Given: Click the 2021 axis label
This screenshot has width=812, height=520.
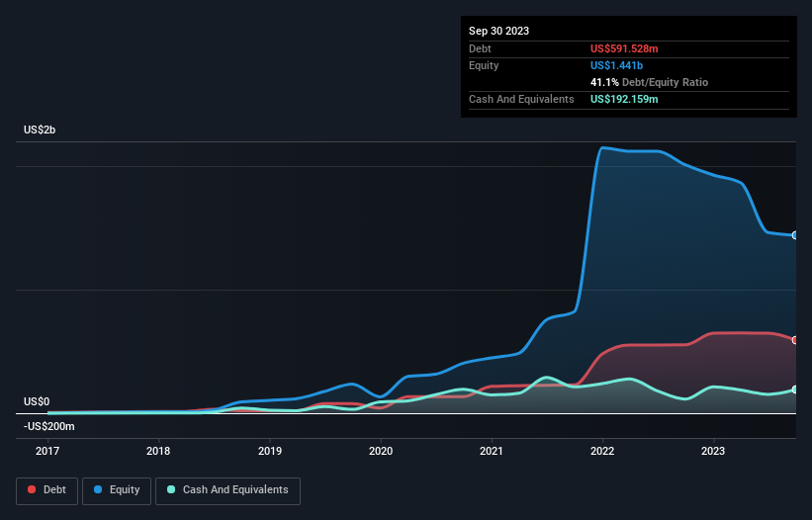Looking at the screenshot, I should [x=492, y=451].
